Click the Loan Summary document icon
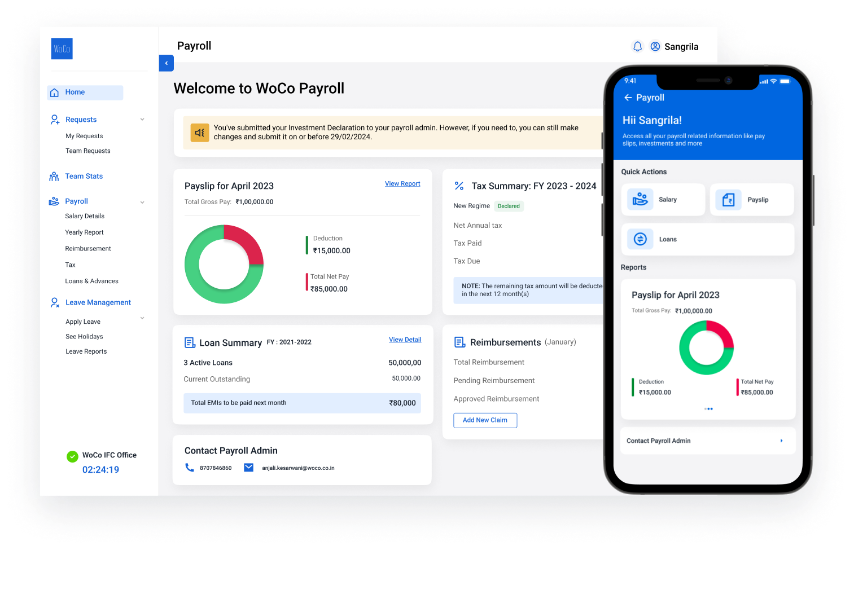Viewport: 854px width, 616px height. tap(190, 342)
